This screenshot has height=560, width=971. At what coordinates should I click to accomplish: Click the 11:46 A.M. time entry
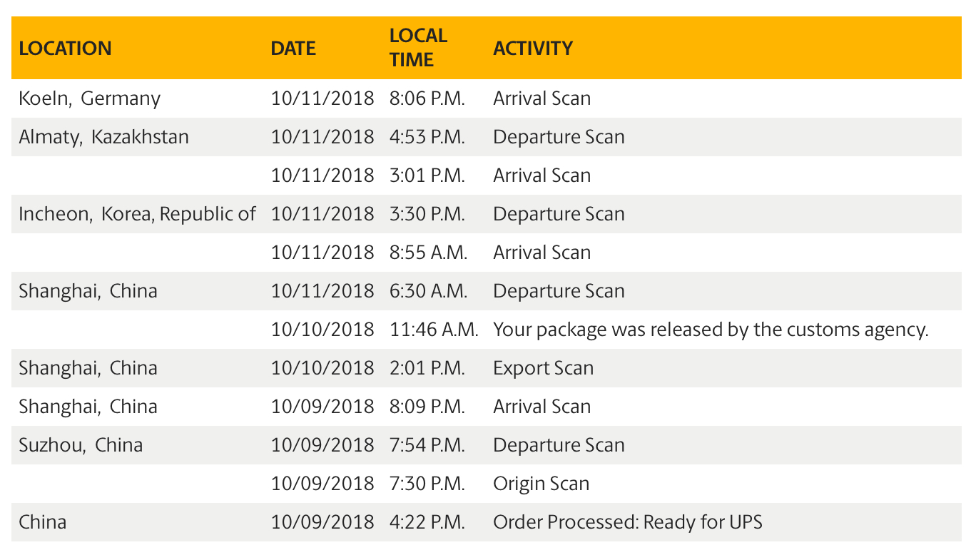click(x=434, y=330)
